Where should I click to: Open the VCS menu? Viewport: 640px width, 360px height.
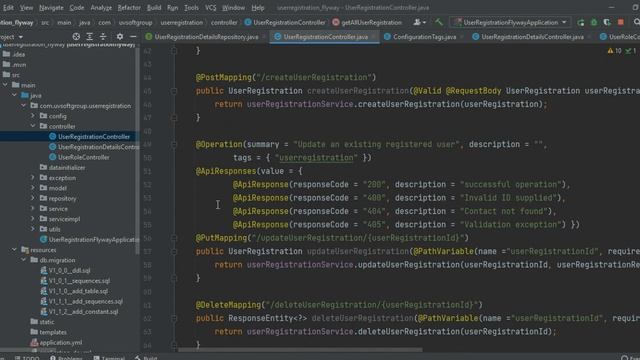pos(211,8)
